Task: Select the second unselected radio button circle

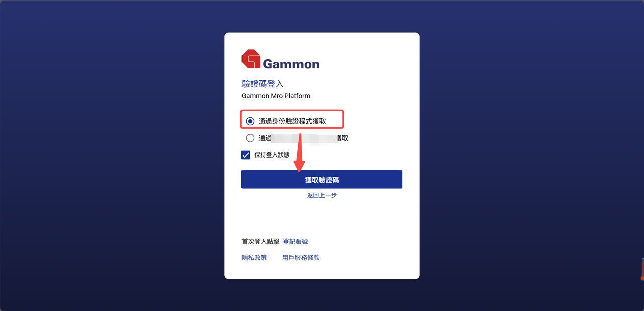Action: coord(250,138)
